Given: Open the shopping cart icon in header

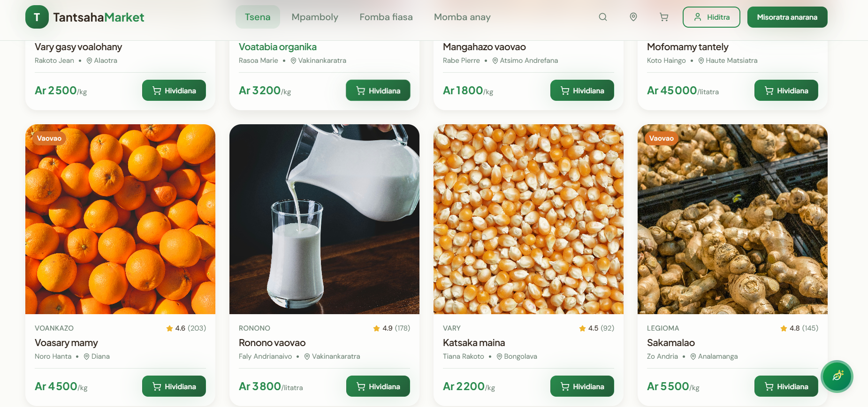Looking at the screenshot, I should (664, 17).
